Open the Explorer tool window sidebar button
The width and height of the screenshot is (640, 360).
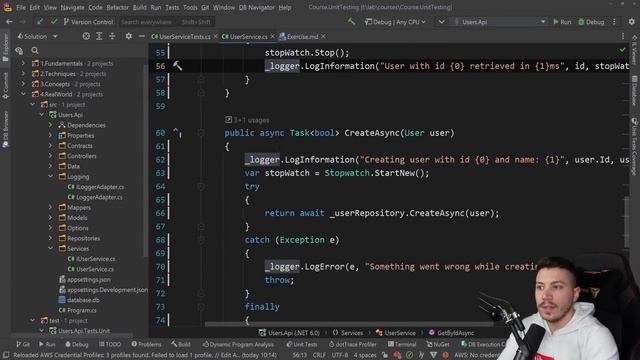click(x=5, y=47)
